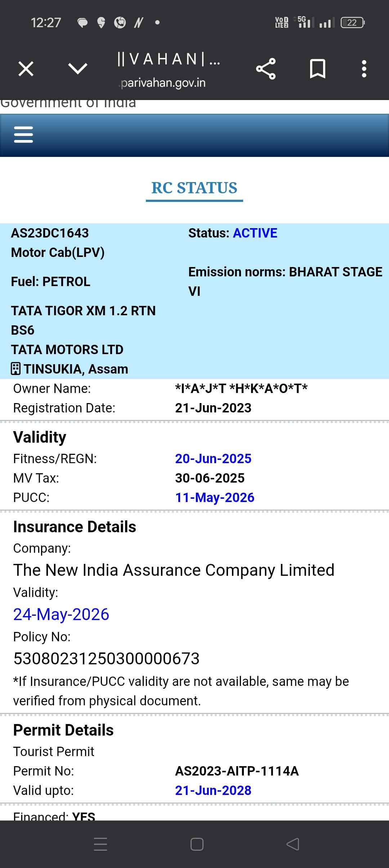Image resolution: width=389 pixels, height=868 pixels.
Task: Open the three-dot overflow menu
Action: click(364, 69)
